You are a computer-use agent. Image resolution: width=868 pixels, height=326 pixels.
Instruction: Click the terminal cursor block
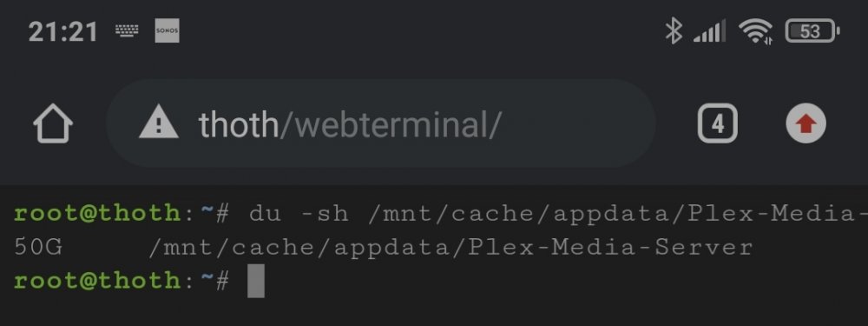(x=256, y=281)
